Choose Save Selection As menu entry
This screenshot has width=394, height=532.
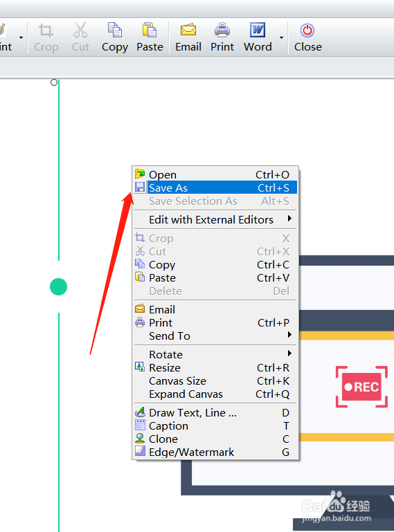(x=215, y=201)
